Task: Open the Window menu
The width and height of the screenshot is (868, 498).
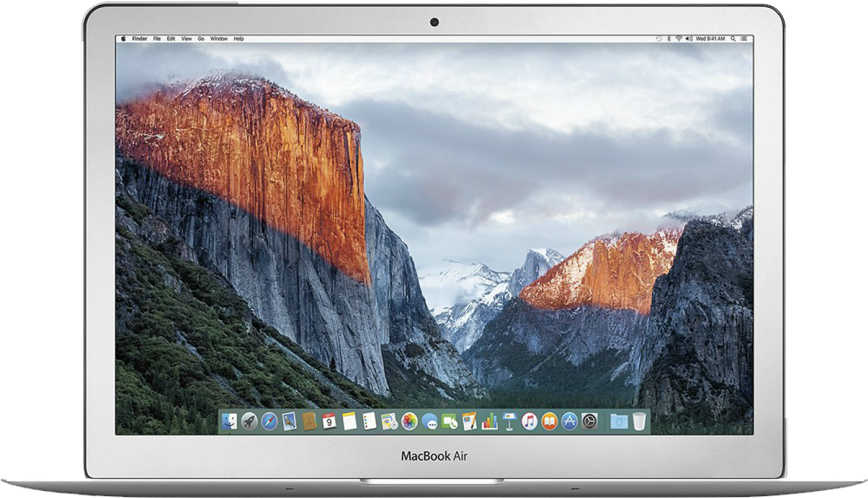Action: 219,39
